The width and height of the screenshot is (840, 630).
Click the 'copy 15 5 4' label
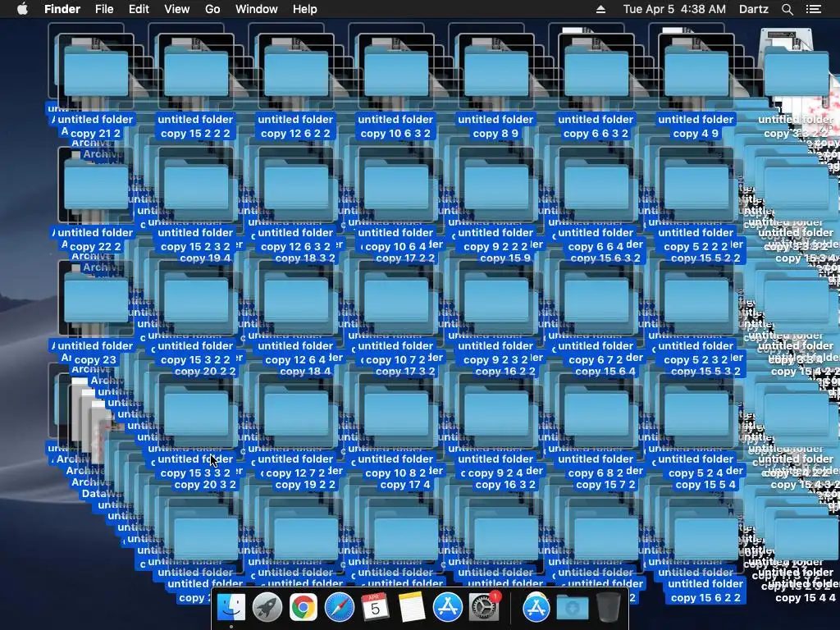pos(705,484)
